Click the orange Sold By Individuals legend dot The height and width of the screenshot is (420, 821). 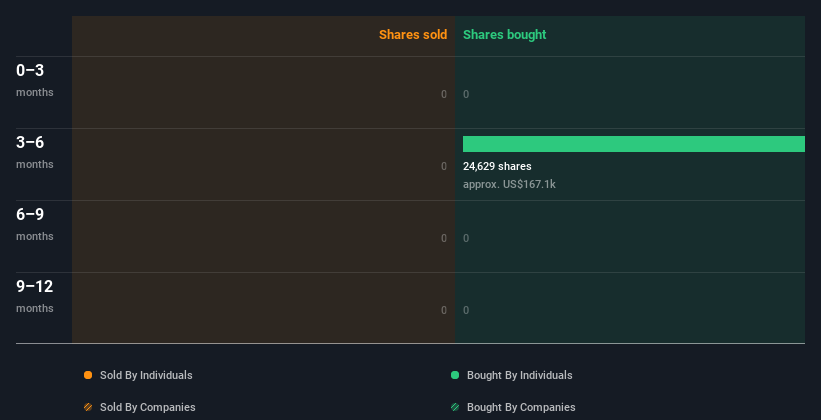pos(88,375)
